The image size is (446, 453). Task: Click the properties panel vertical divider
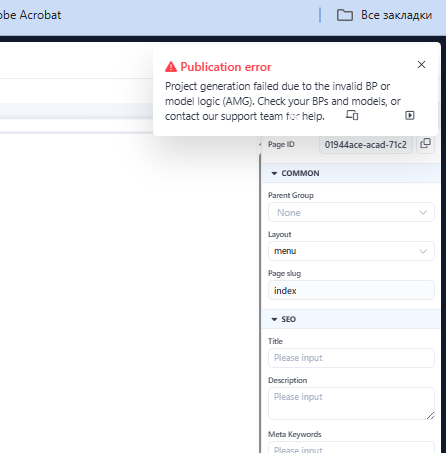[x=260, y=300]
